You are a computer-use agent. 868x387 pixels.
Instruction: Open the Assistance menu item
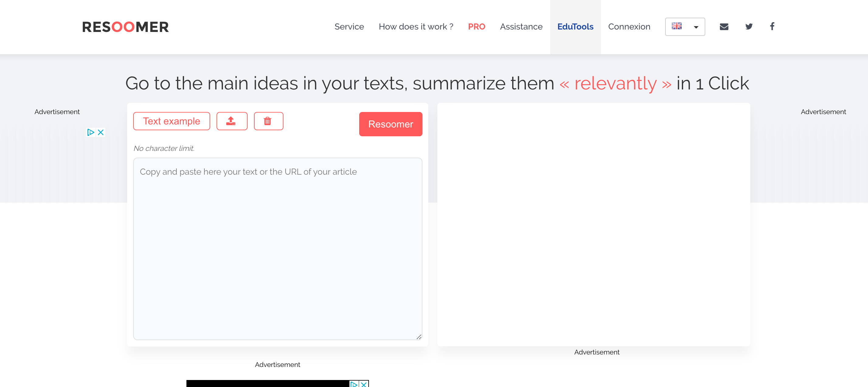(x=521, y=27)
